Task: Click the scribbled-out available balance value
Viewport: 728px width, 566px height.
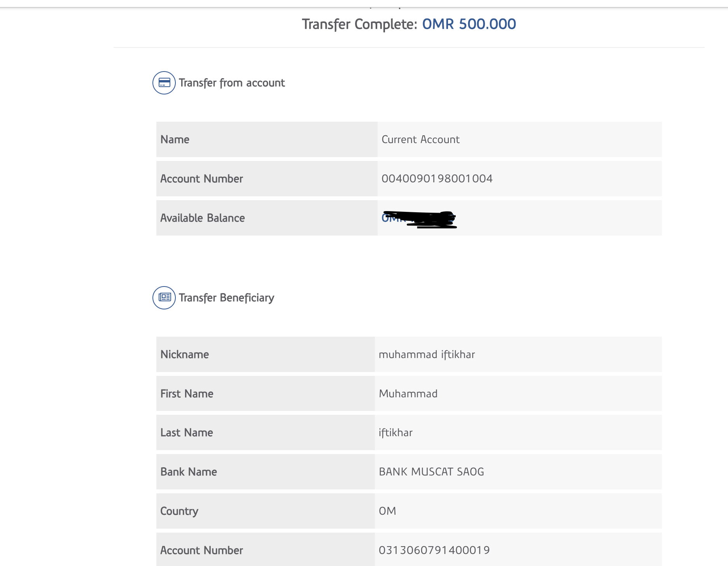Action: pyautogui.click(x=419, y=219)
